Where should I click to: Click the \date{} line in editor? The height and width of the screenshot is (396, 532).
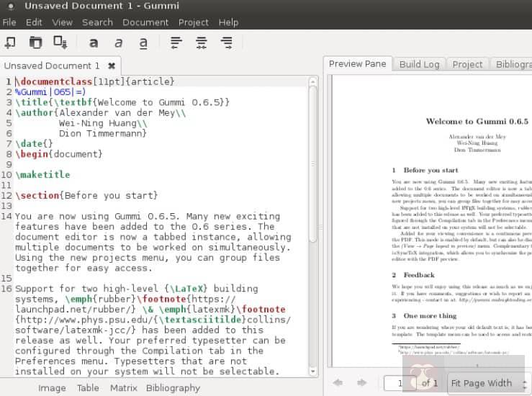pyautogui.click(x=34, y=144)
